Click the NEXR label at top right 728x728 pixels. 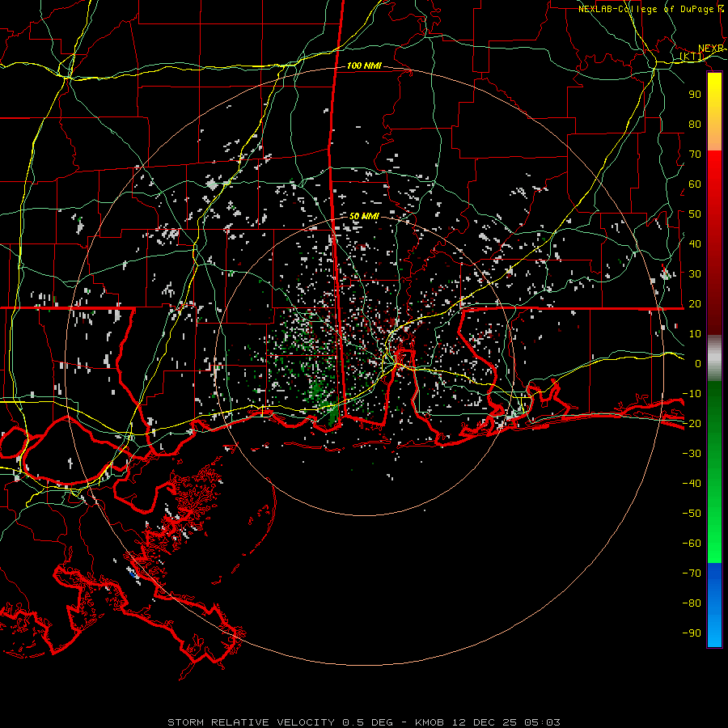[711, 49]
